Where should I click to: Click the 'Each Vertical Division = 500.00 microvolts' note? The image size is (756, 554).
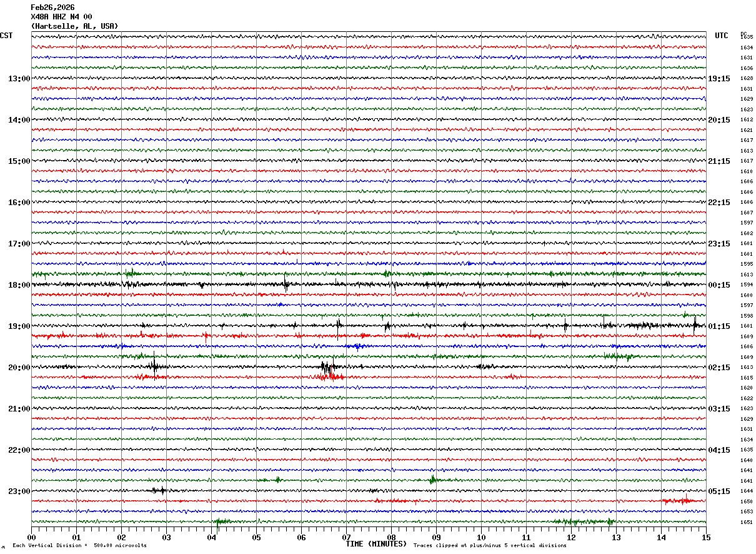(x=79, y=546)
